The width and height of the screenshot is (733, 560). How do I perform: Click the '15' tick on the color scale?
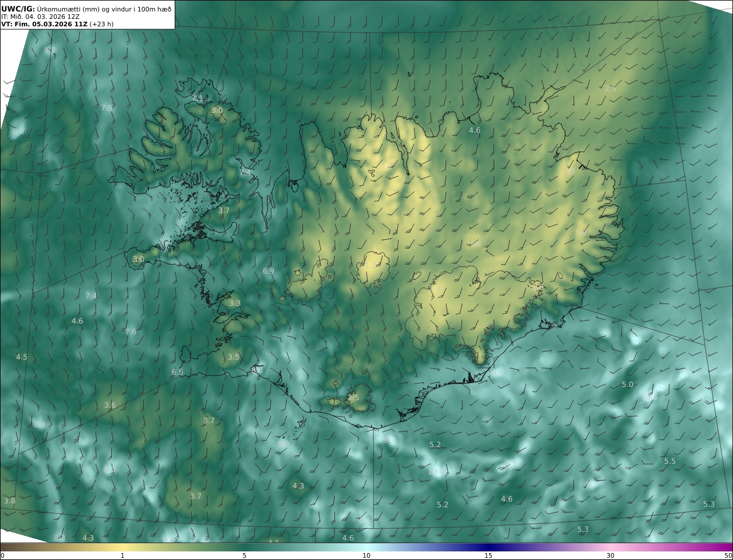(x=488, y=555)
